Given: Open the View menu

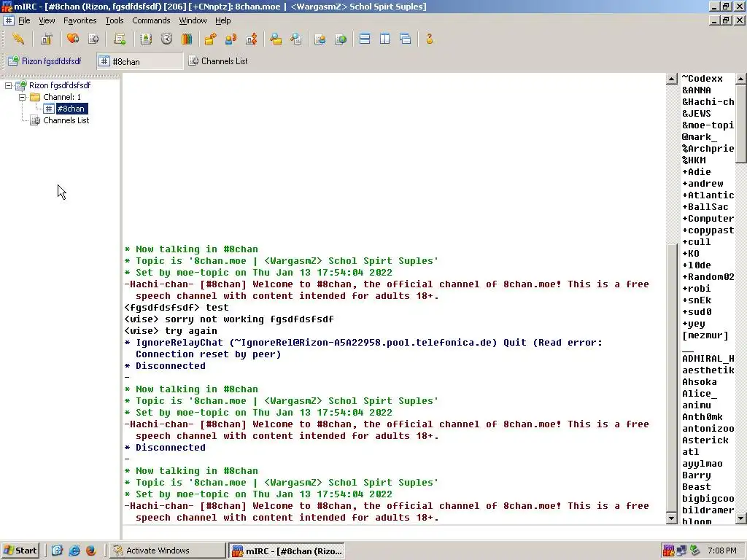Looking at the screenshot, I should [47, 20].
